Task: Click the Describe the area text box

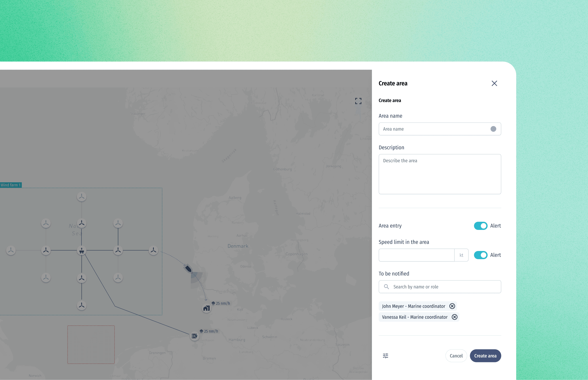Action: (x=440, y=174)
